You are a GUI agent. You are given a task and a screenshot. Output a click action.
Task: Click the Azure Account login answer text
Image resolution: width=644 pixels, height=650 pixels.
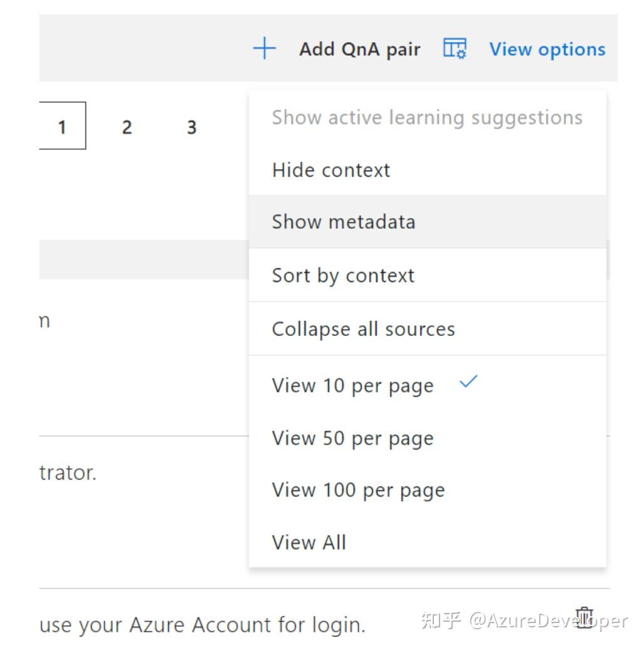point(202,625)
